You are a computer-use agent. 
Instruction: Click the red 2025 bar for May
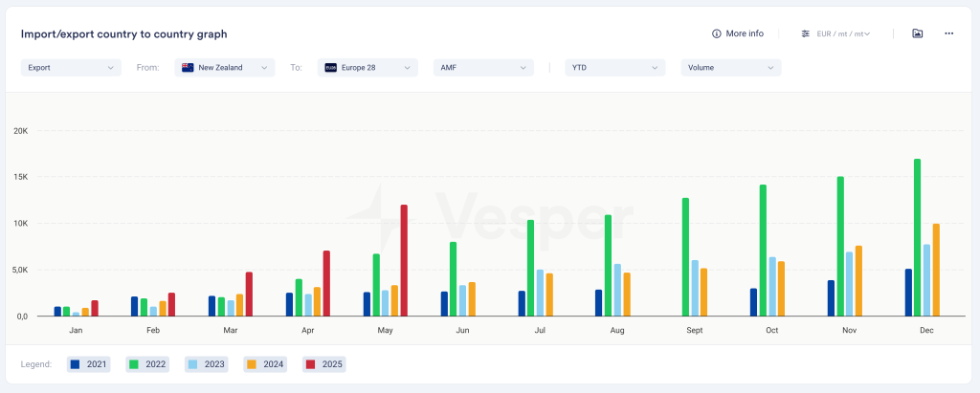coord(404,260)
